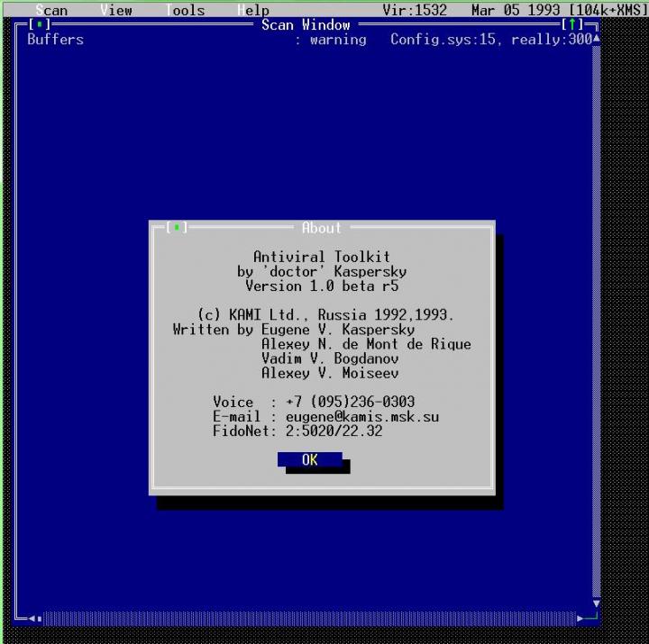Click the FidoNet address '2:5020/22.32'
This screenshot has height=644, width=649.
pos(334,431)
